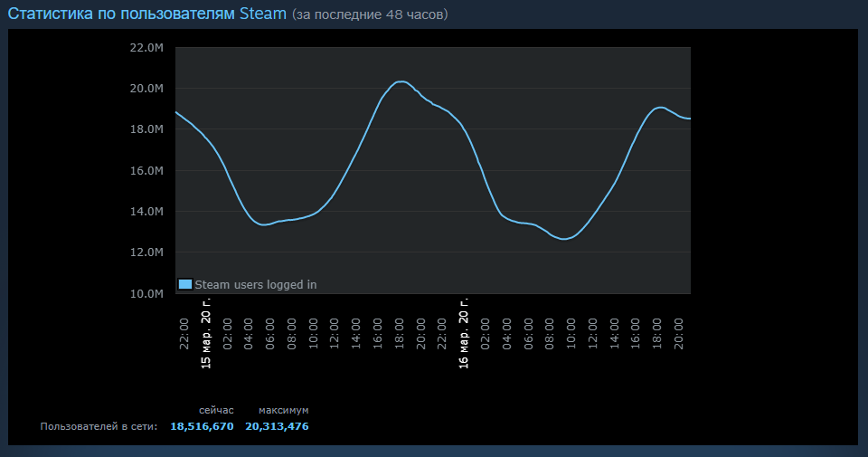
Task: Click the 16.0M y-axis label
Action: pyautogui.click(x=146, y=171)
